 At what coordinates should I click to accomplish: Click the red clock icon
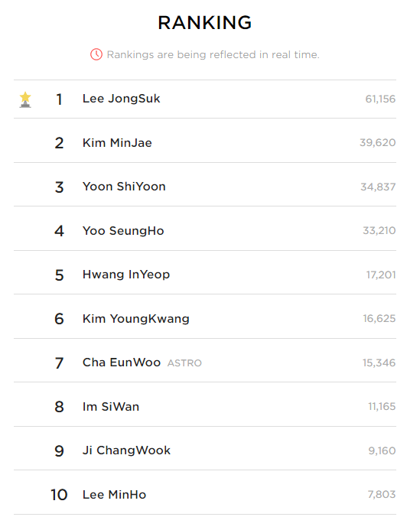pos(96,54)
